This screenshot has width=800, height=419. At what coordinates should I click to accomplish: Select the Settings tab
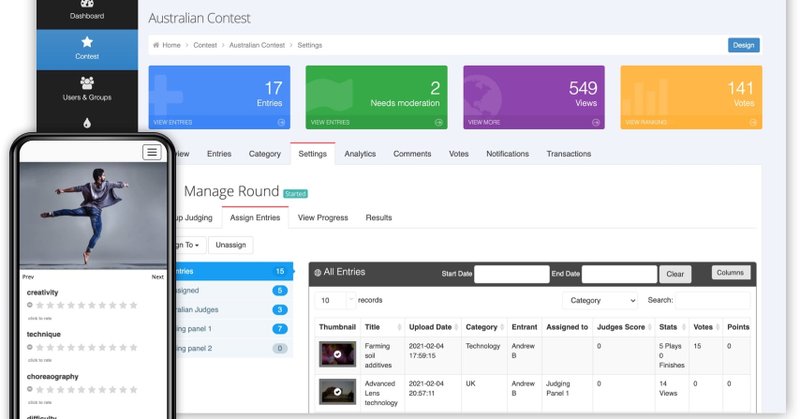312,154
